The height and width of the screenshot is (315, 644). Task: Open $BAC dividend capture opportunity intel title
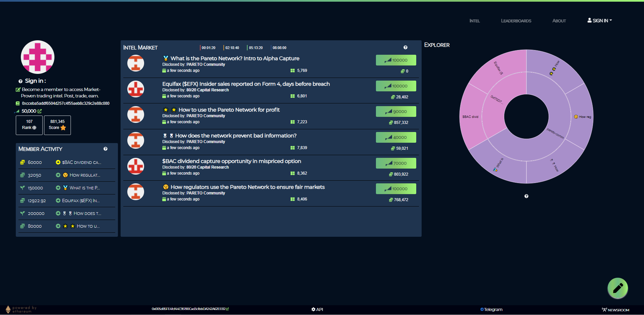[231, 161]
